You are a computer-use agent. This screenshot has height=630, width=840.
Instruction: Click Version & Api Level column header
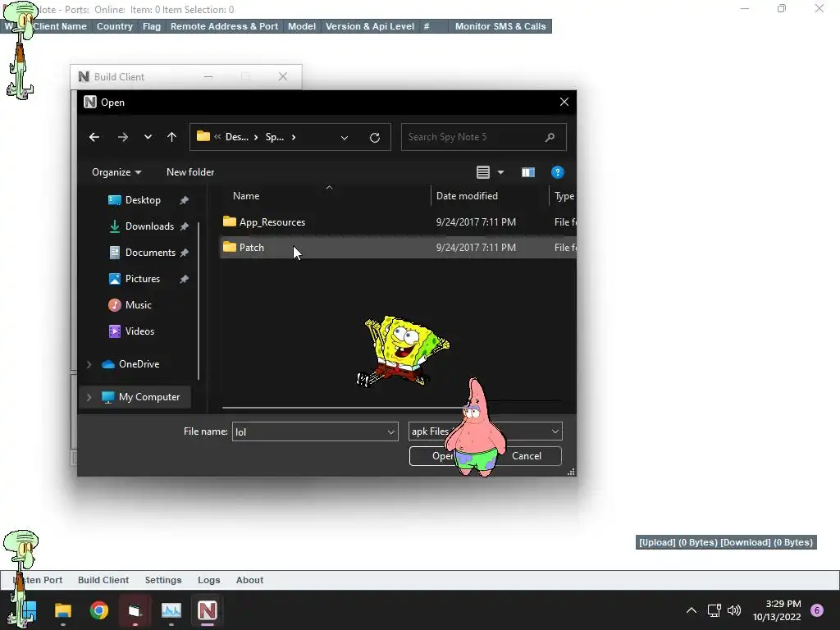coord(370,26)
